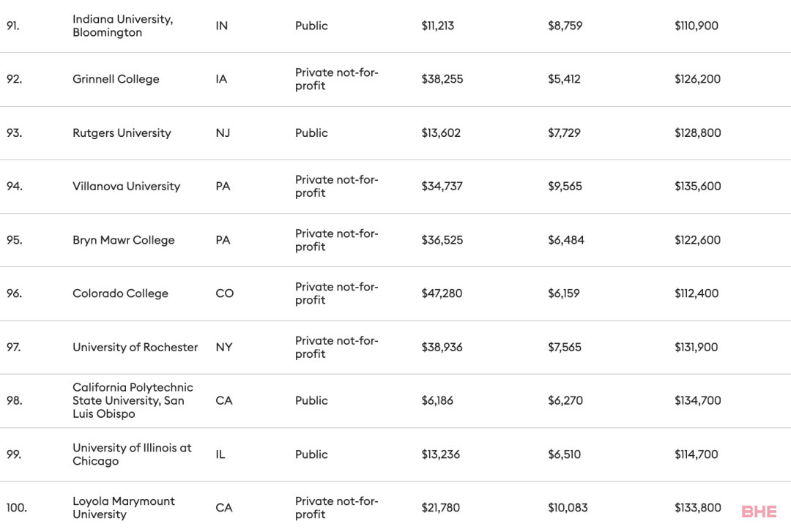Click Bryn Mawr College entry

click(124, 240)
